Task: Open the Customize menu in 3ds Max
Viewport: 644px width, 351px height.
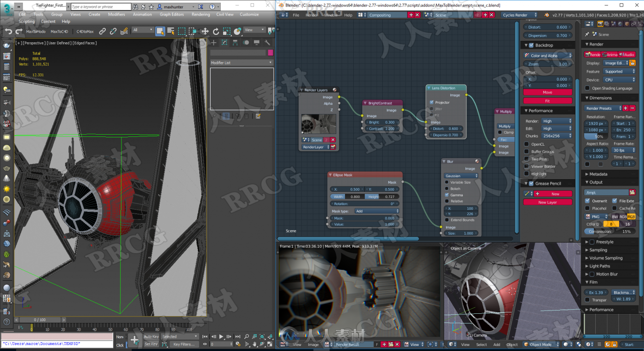Action: (x=249, y=14)
